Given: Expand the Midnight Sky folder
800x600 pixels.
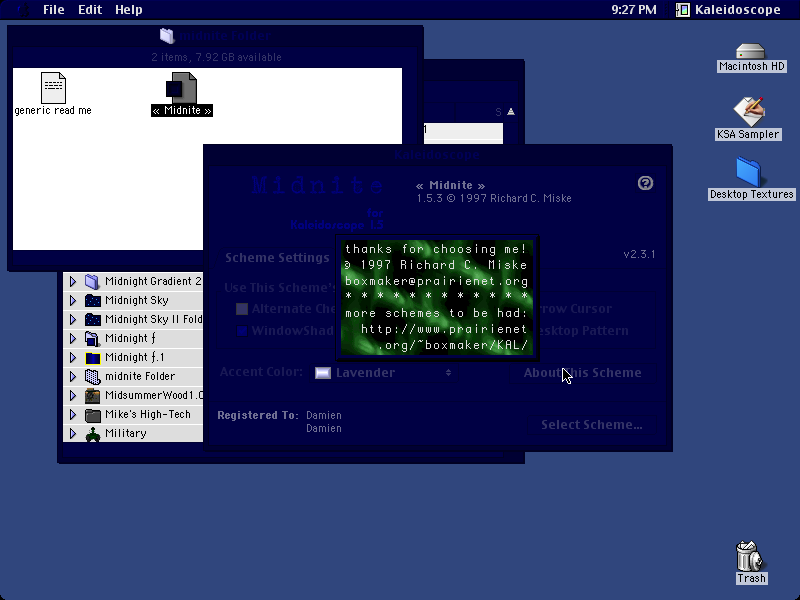Looking at the screenshot, I should [73, 301].
